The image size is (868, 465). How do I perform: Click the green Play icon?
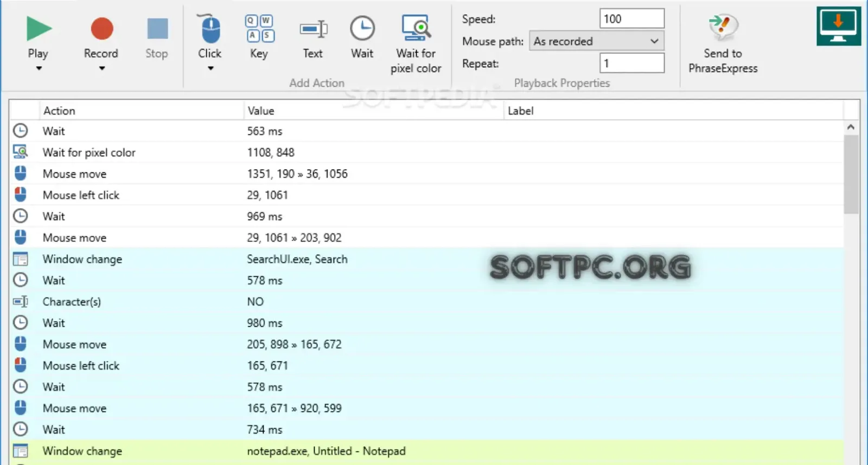tap(39, 29)
